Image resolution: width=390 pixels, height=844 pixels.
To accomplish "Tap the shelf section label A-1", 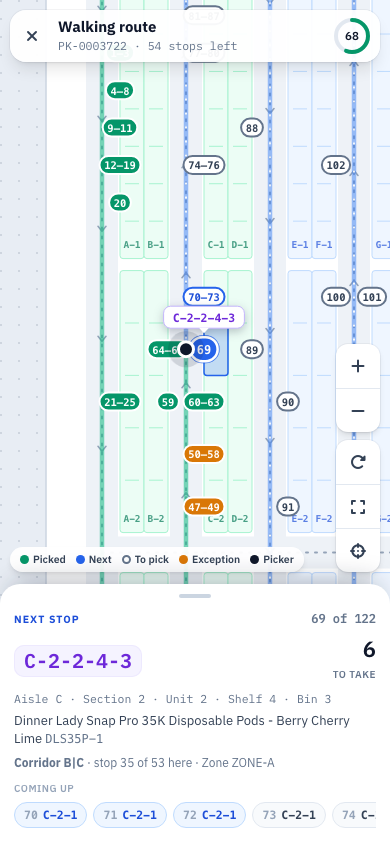I will tap(132, 244).
